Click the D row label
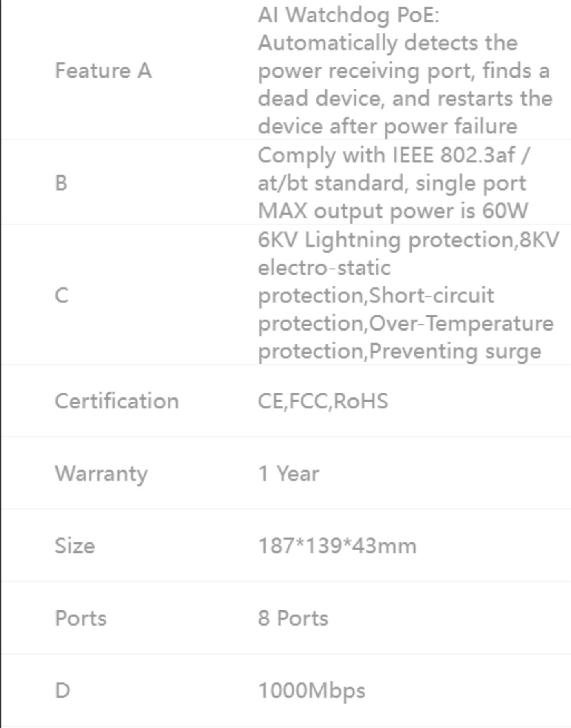The width and height of the screenshot is (571, 728). 62,690
